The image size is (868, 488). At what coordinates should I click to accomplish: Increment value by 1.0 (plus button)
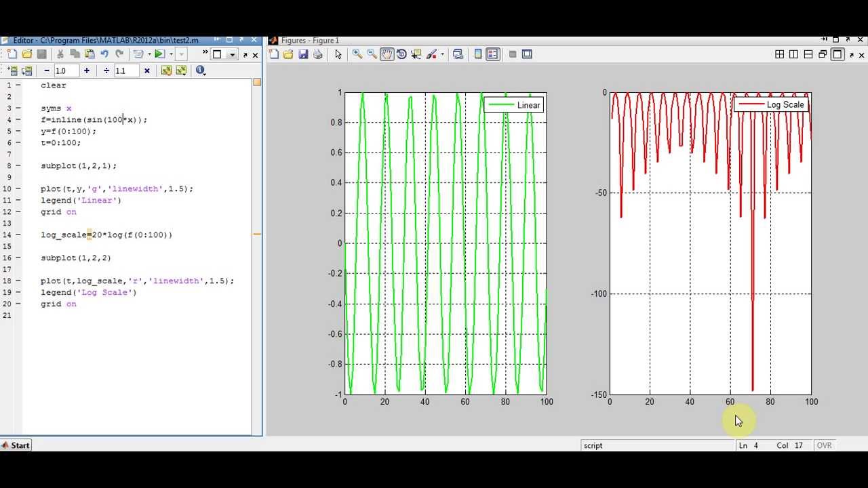[x=87, y=70]
